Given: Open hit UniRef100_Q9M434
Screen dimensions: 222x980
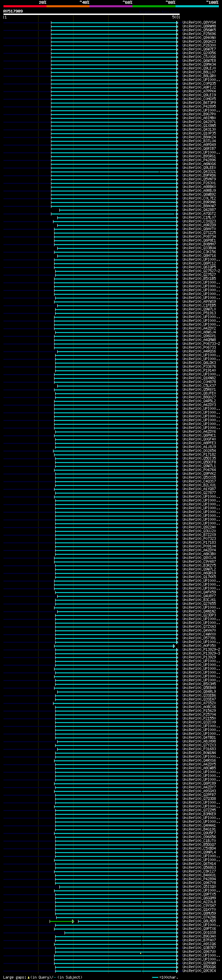Looking at the screenshot, I should (x=199, y=65).
